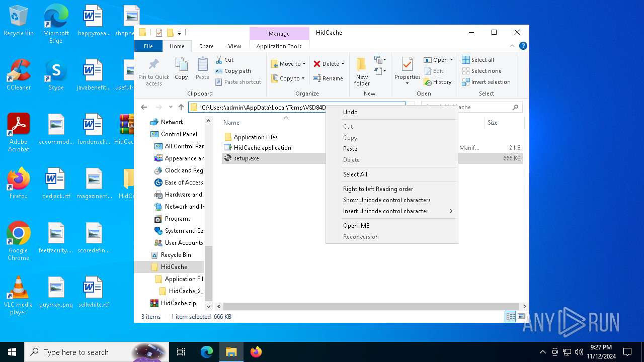The image size is (644, 362).
Task: Select setup.exe in the file list
Action: (x=247, y=158)
